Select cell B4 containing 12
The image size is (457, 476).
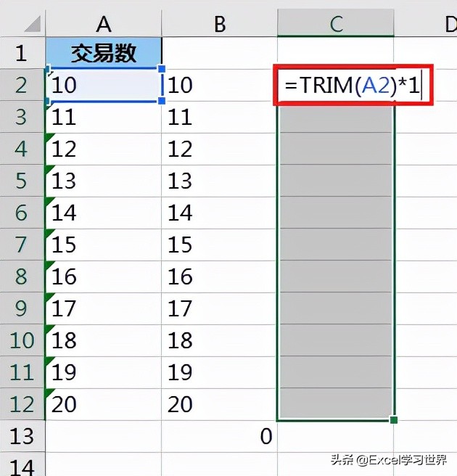219,149
